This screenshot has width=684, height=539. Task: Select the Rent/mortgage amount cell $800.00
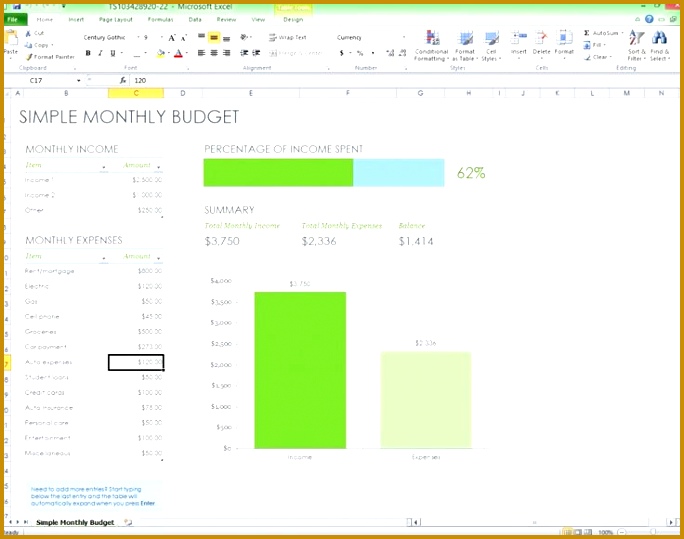136,271
